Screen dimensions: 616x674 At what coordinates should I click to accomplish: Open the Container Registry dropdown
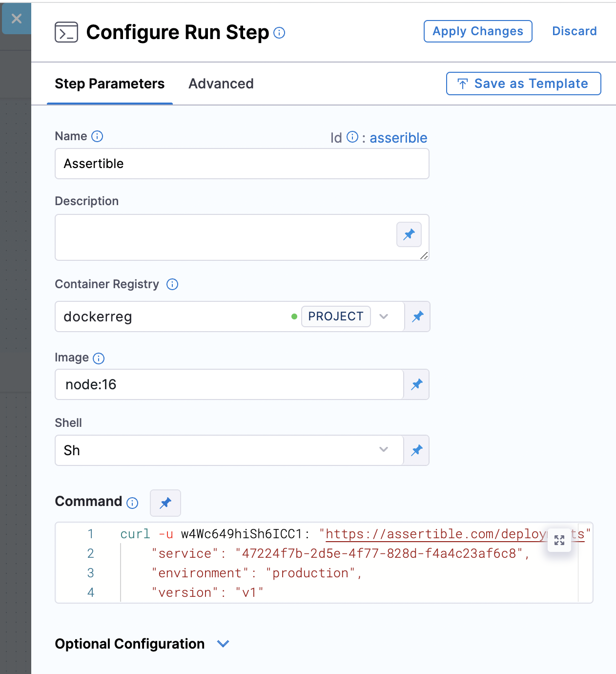pyautogui.click(x=384, y=316)
